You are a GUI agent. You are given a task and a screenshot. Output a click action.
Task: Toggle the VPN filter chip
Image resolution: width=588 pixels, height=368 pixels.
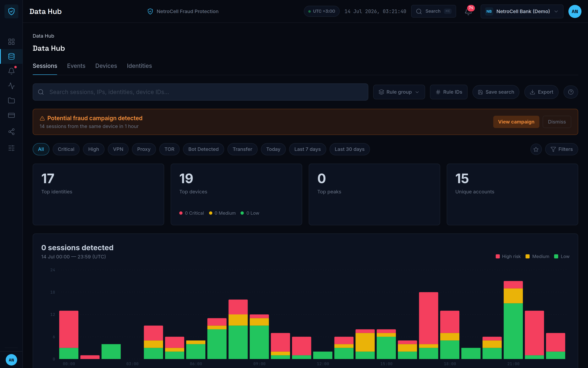tap(118, 149)
